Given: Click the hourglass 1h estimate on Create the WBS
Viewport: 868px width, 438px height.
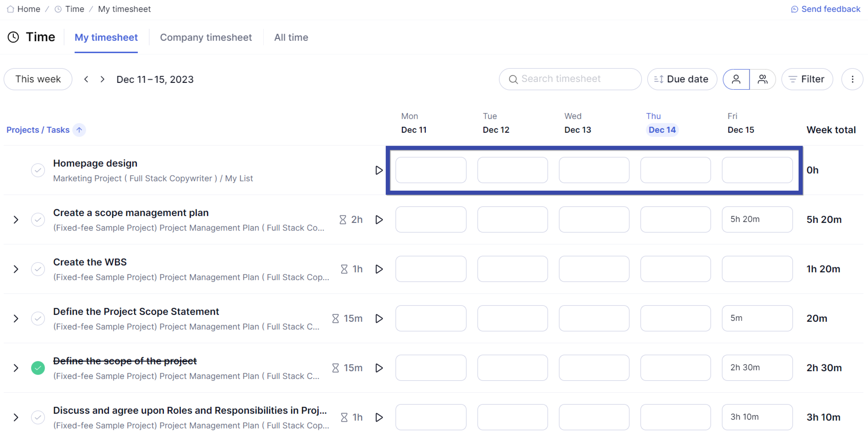Looking at the screenshot, I should [x=351, y=269].
